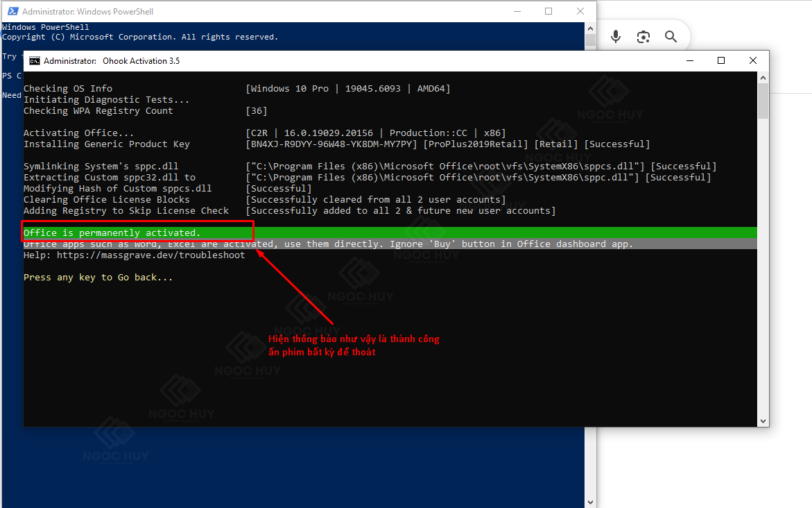Click the 'Extracting Custom sppc32.dll to' line

[110, 177]
